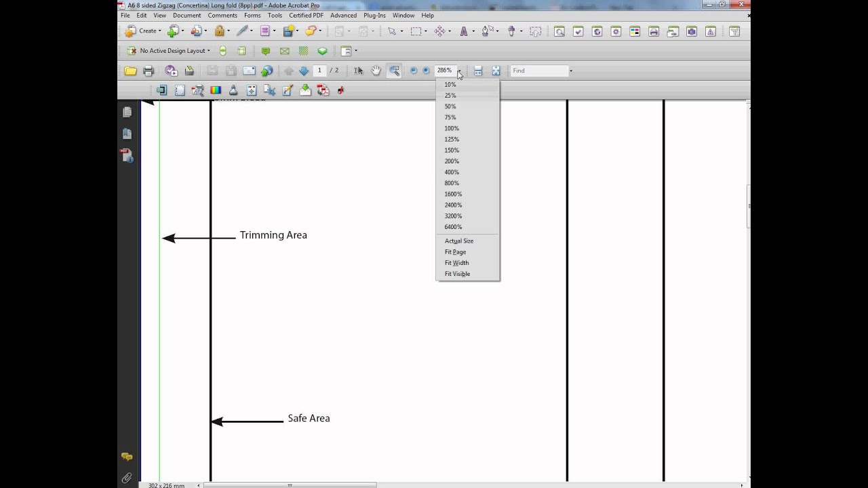Expand the purple A text tool dropdown
Screen dimensions: 868x488
pyautogui.click(x=473, y=31)
